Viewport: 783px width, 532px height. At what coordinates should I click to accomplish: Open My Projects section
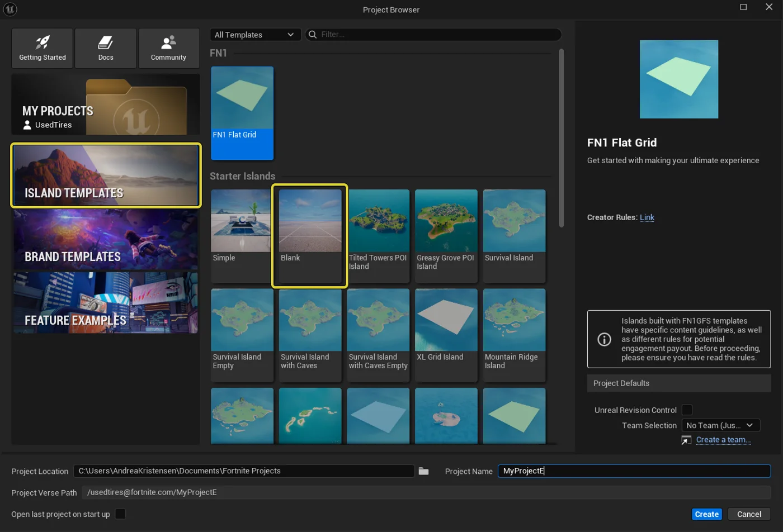(106, 104)
